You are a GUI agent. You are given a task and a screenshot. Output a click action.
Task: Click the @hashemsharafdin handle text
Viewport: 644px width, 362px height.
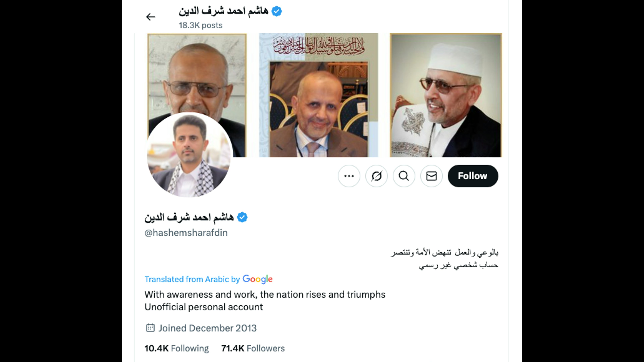coord(186,233)
